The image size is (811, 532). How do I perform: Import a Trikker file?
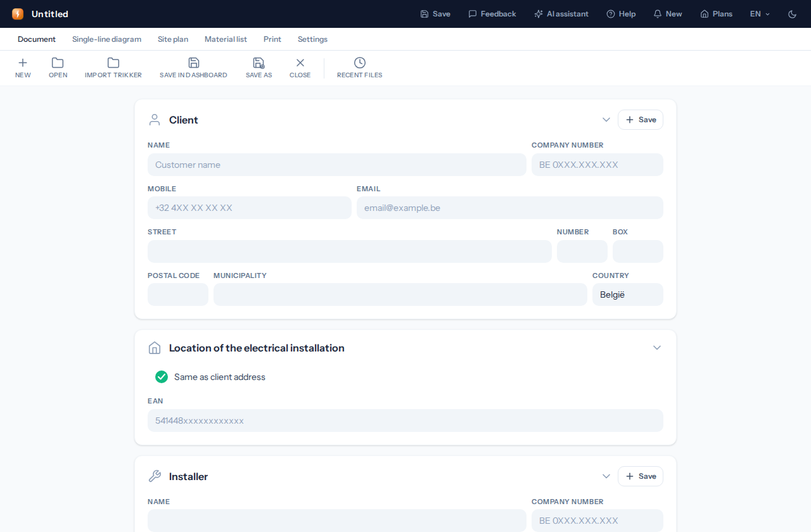click(113, 67)
